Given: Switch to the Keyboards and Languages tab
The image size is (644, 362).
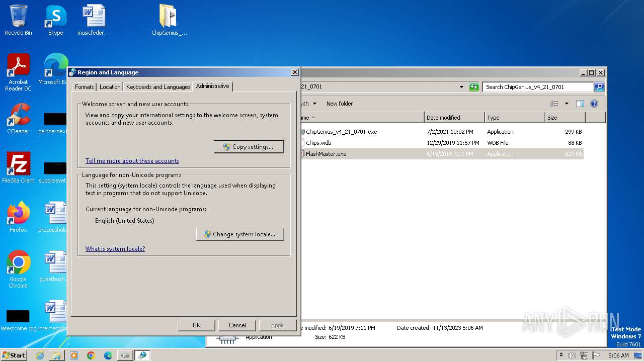Looking at the screenshot, I should pos(158,87).
